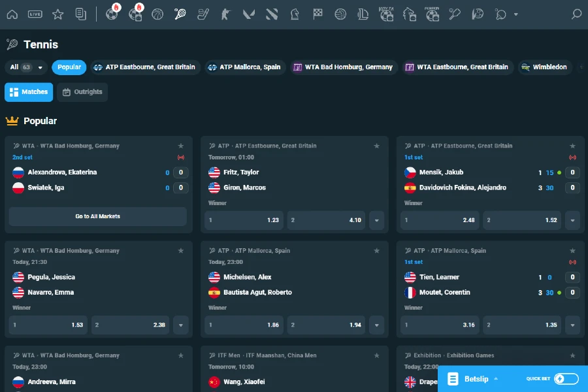Select the Wimbledon tournament filter
Viewport: 588px width, 392px height.
point(545,67)
